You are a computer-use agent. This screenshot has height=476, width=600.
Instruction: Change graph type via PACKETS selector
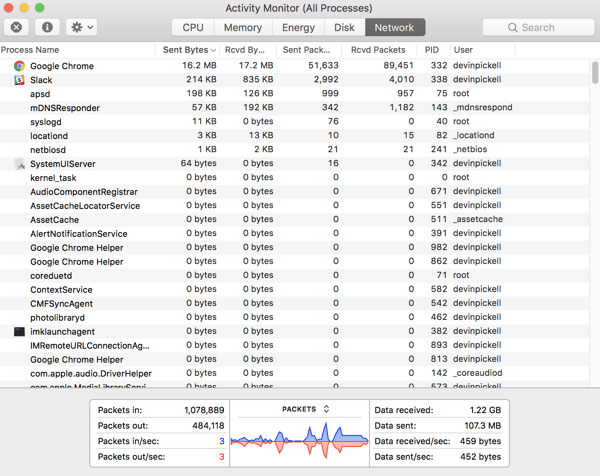(305, 409)
